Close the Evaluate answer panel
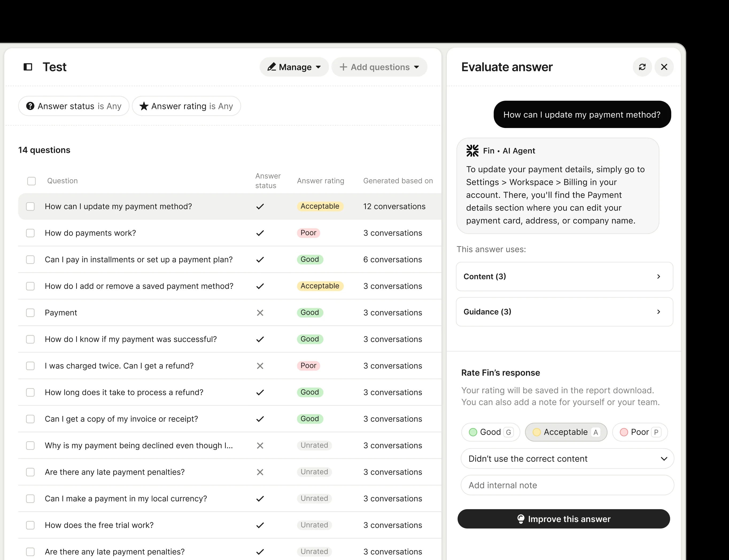This screenshot has height=560, width=729. pyautogui.click(x=664, y=67)
